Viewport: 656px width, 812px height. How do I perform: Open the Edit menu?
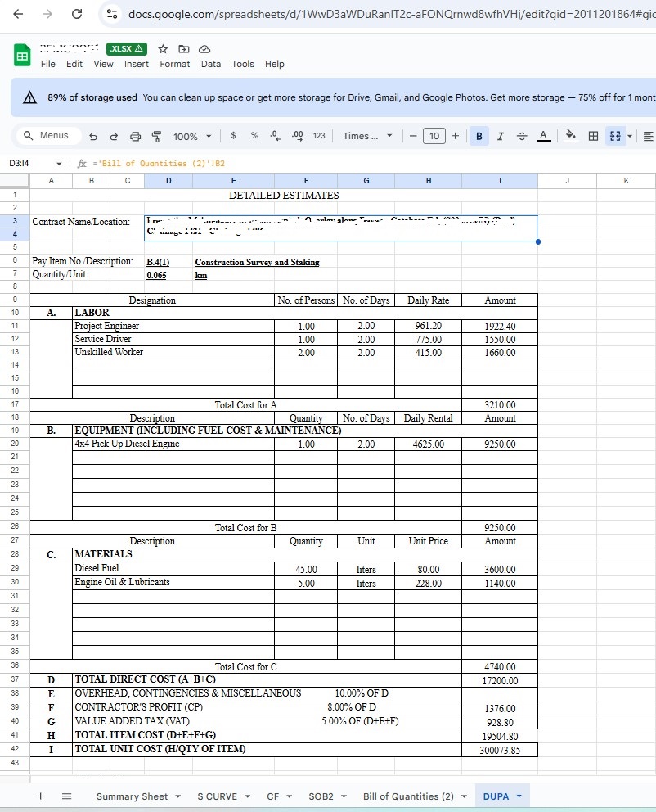pyautogui.click(x=74, y=64)
